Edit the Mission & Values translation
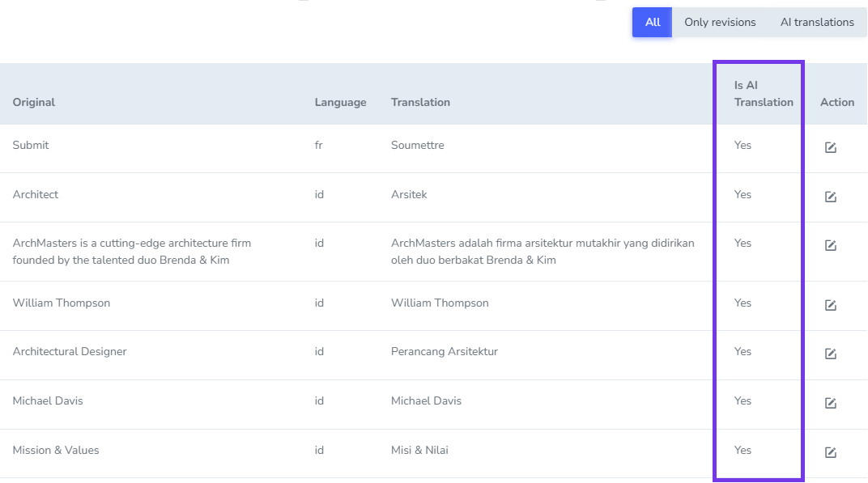Viewport: 868px width, 483px height. tap(830, 452)
